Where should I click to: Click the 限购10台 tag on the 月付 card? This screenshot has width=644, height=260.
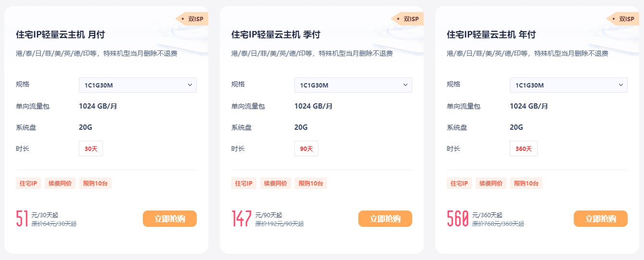pos(95,184)
